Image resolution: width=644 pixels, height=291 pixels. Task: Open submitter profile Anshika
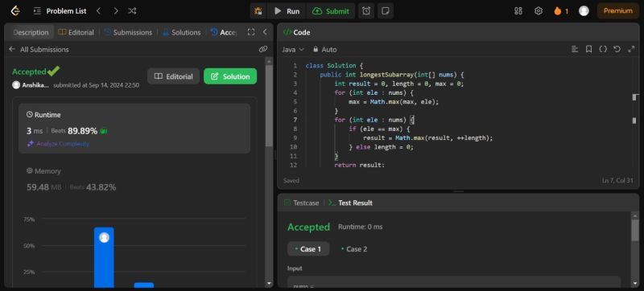tap(31, 85)
